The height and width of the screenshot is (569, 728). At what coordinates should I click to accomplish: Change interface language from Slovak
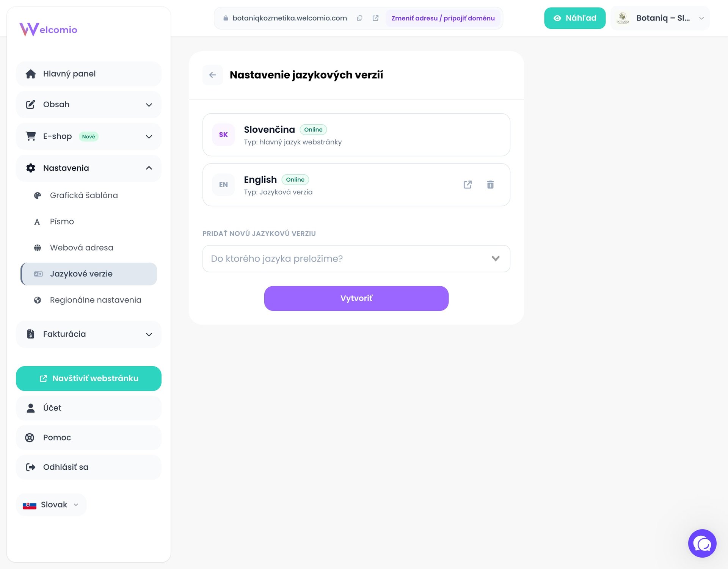51,505
